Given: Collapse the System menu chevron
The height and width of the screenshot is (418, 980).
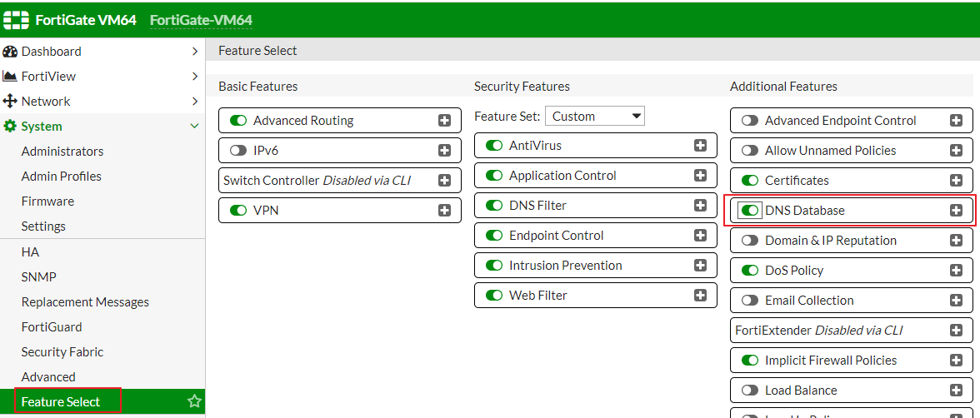Looking at the screenshot, I should click(x=195, y=127).
